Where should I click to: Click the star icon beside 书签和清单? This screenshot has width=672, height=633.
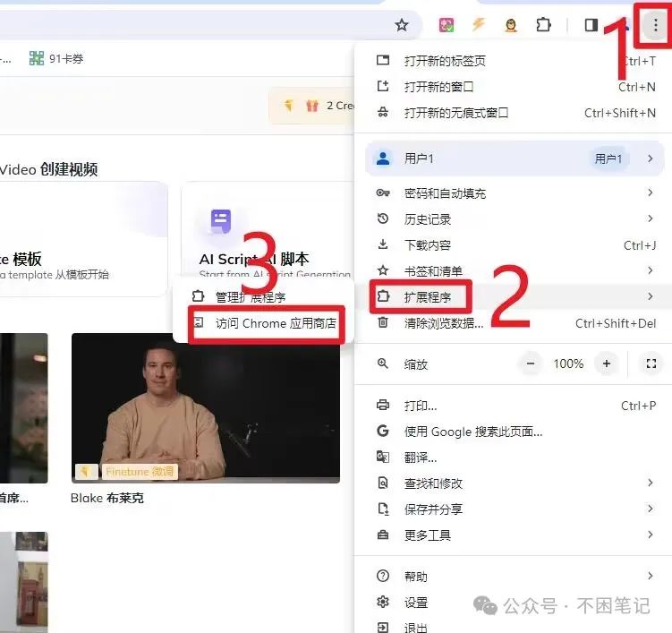383,270
